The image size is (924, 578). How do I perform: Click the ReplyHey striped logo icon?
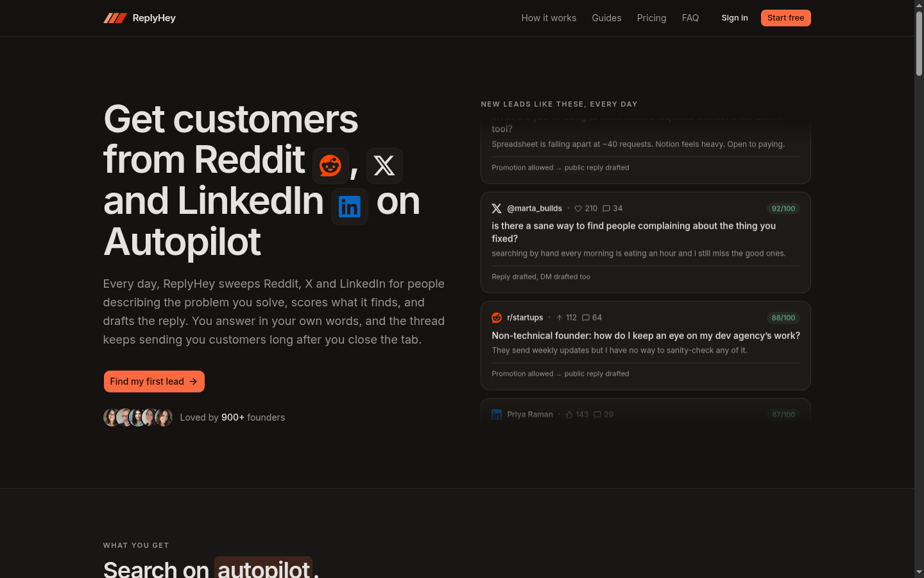[115, 18]
